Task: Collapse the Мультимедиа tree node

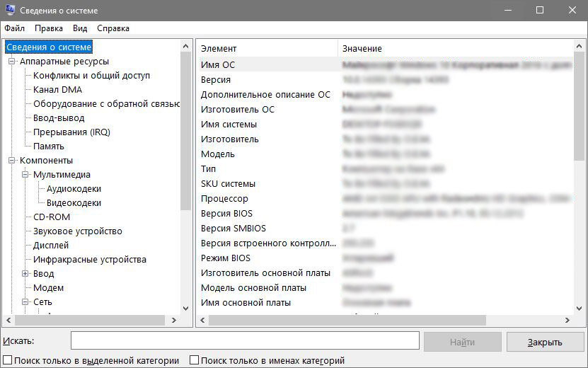Action: click(x=25, y=174)
